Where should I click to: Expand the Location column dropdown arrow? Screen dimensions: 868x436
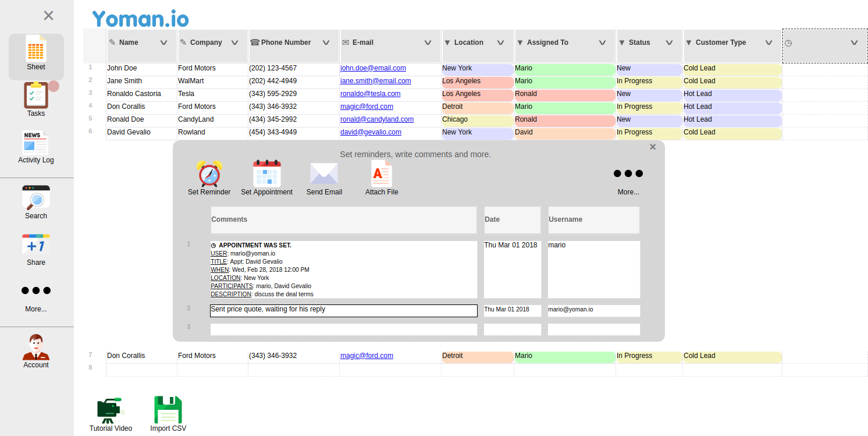point(501,42)
